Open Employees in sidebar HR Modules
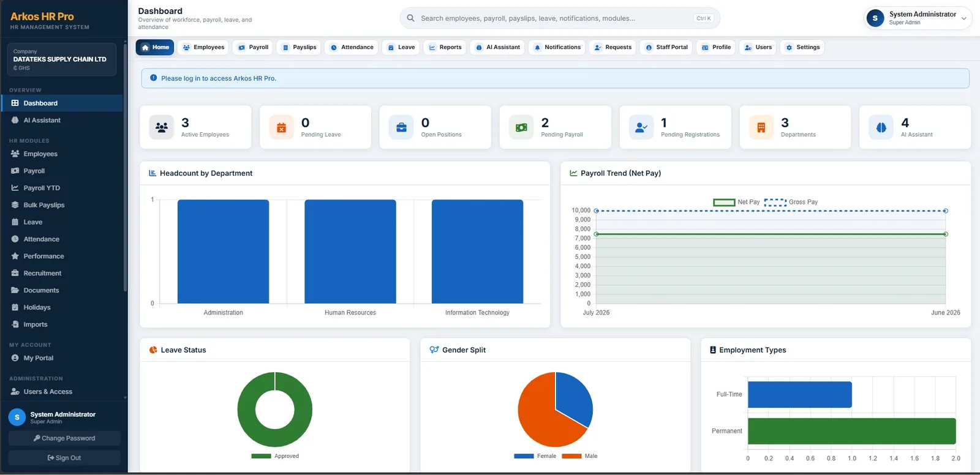 click(x=62, y=154)
